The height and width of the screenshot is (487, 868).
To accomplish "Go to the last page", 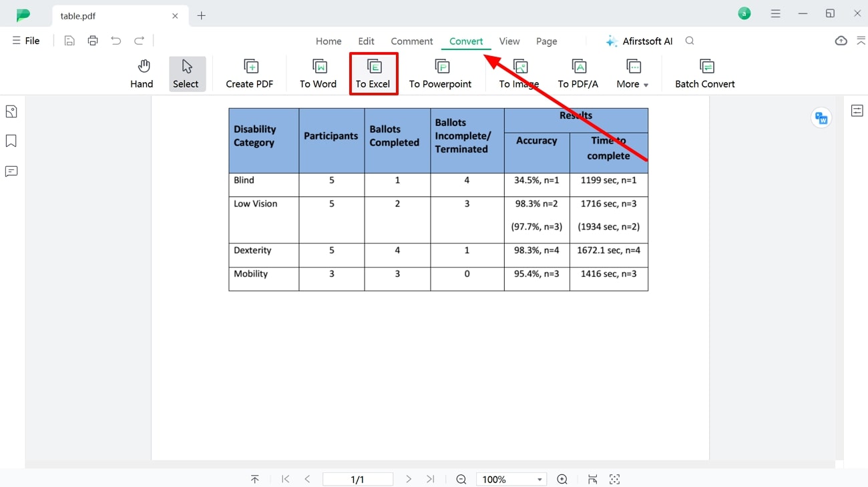I will [431, 479].
